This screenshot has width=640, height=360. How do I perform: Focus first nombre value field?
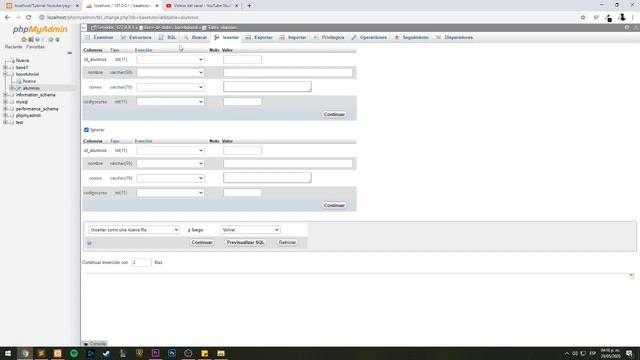click(288, 73)
